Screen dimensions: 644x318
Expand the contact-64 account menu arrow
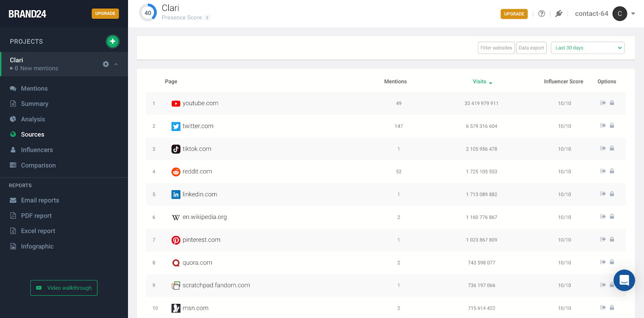point(633,14)
